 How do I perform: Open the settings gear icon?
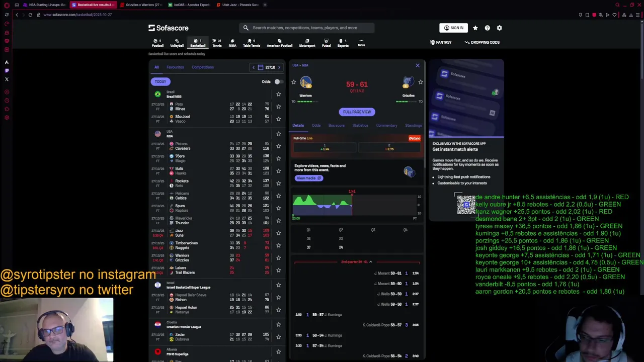click(x=499, y=28)
